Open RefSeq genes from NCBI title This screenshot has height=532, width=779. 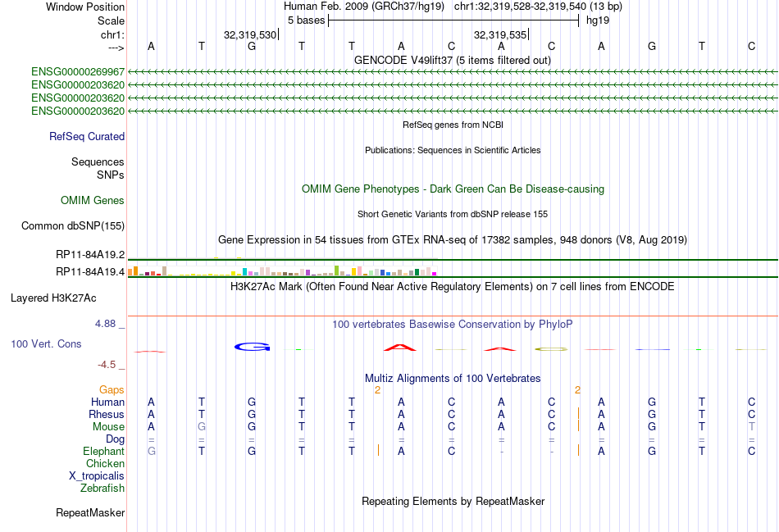coord(453,125)
